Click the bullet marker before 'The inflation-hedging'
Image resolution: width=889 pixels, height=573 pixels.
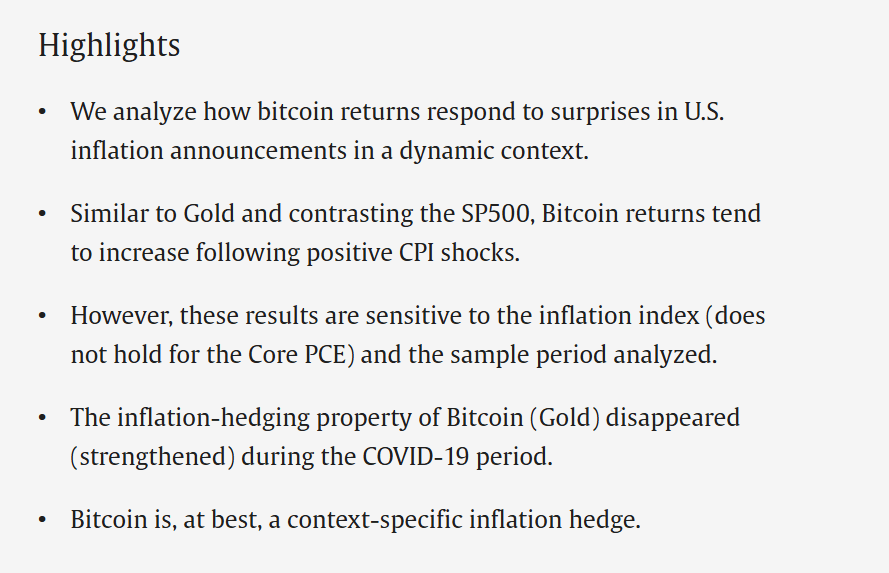[42, 418]
